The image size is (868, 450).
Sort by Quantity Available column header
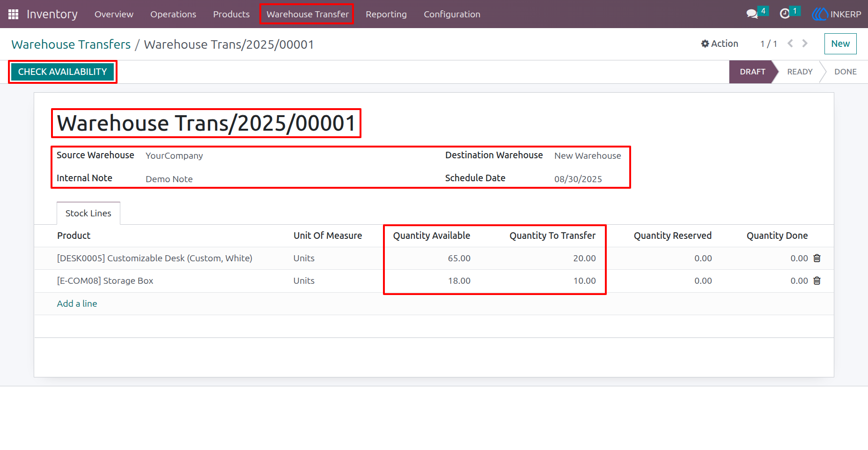click(432, 236)
